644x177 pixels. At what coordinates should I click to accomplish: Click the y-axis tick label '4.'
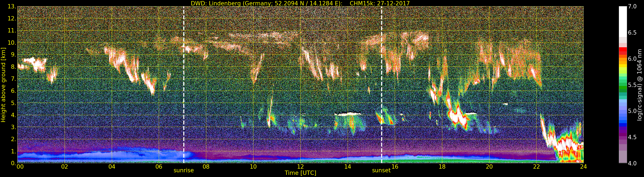14,115
